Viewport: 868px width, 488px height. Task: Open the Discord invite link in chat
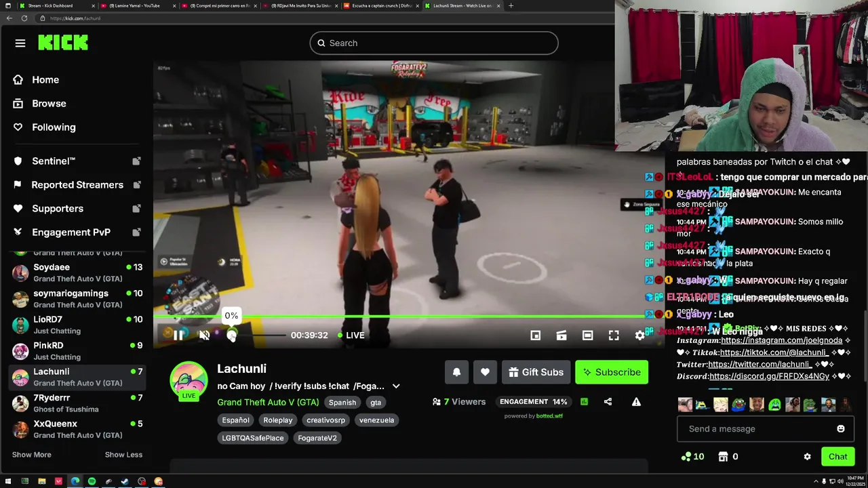click(x=769, y=376)
